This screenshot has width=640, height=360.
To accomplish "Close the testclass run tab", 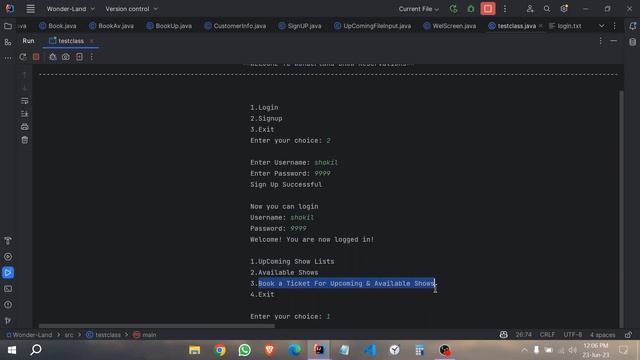I will (91, 41).
